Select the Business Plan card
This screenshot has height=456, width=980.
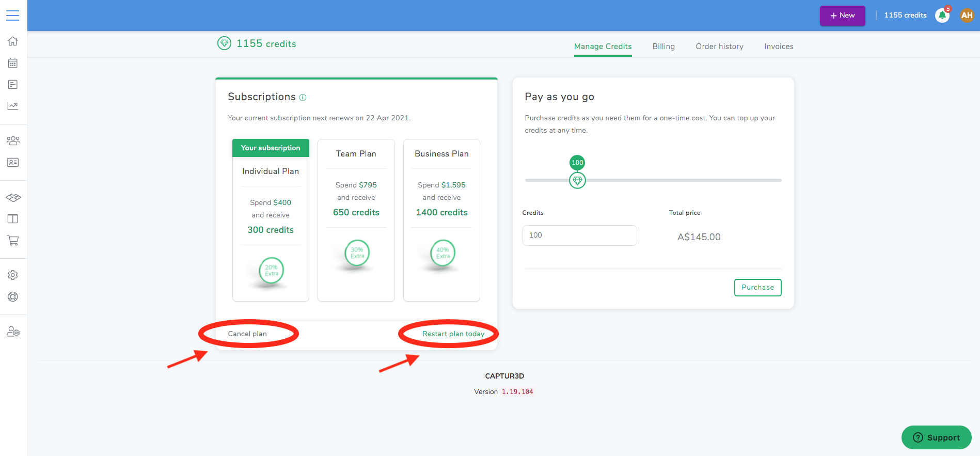pos(441,220)
